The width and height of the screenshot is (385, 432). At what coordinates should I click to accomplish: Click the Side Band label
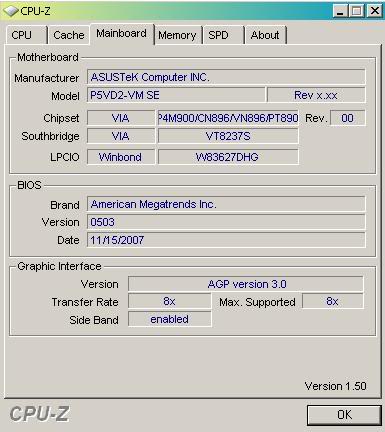tap(94, 320)
